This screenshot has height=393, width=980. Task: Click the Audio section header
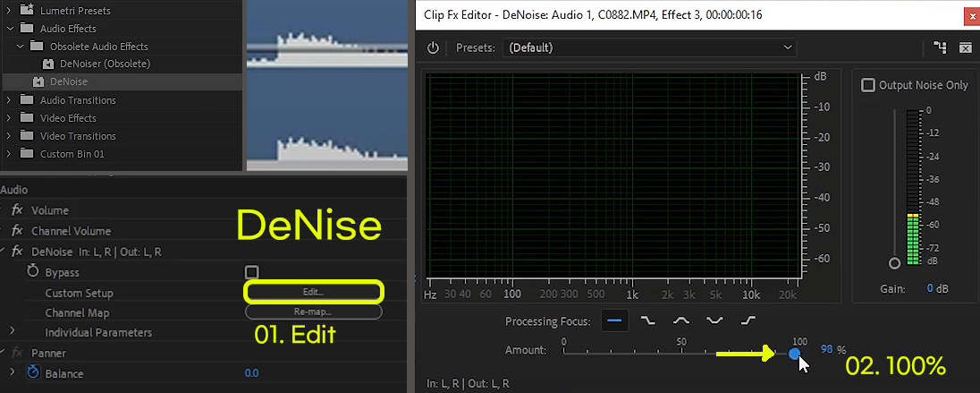pyautogui.click(x=14, y=191)
